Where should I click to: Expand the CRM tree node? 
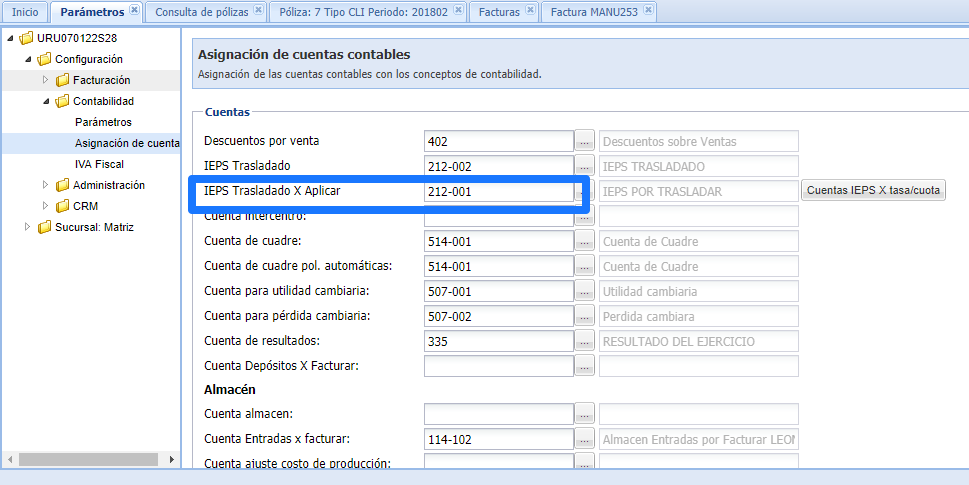click(x=45, y=206)
